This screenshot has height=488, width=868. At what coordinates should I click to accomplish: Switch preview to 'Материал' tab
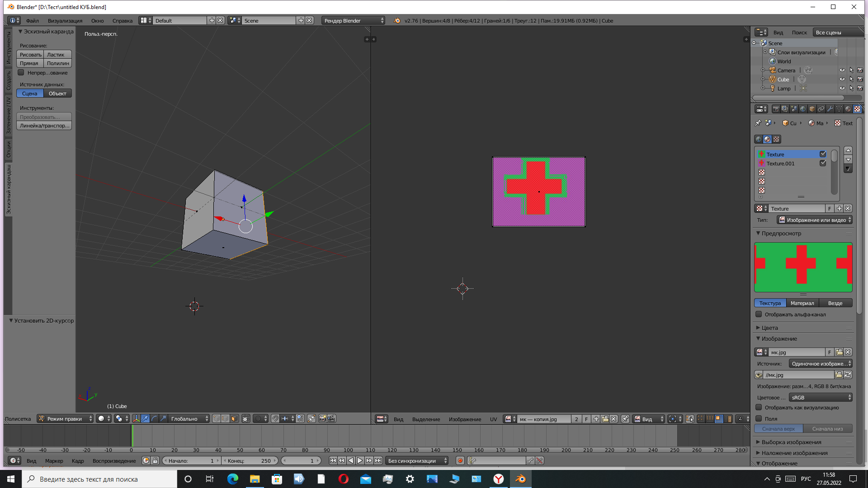tap(802, 303)
